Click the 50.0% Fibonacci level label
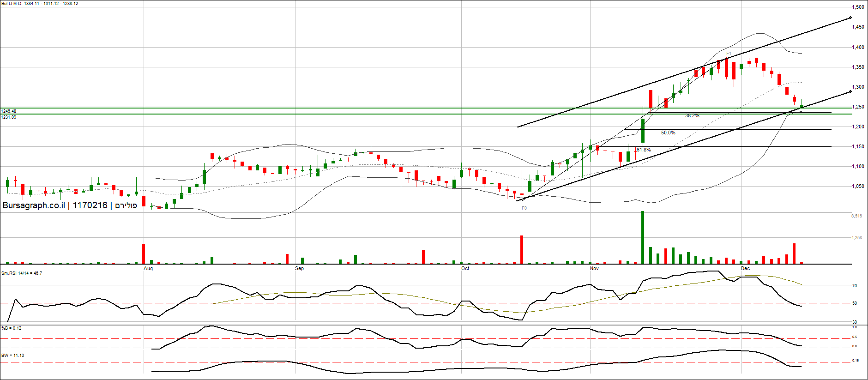Screen dimensions: 868x380 (x=668, y=133)
